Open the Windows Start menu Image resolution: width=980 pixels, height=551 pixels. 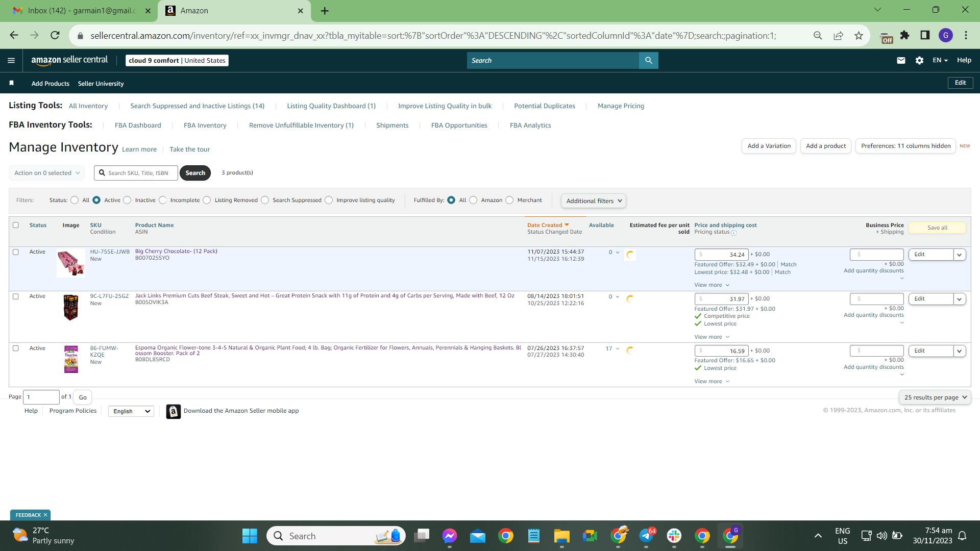pos(250,536)
